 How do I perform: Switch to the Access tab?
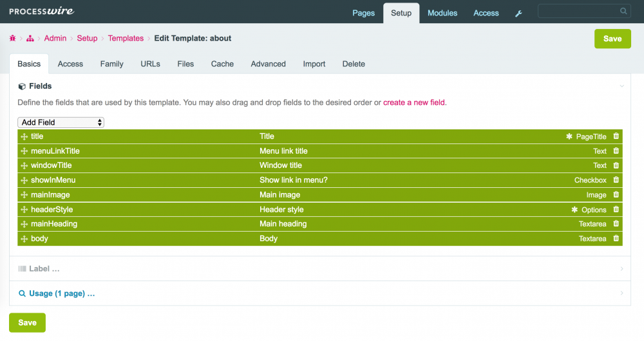pyautogui.click(x=70, y=64)
